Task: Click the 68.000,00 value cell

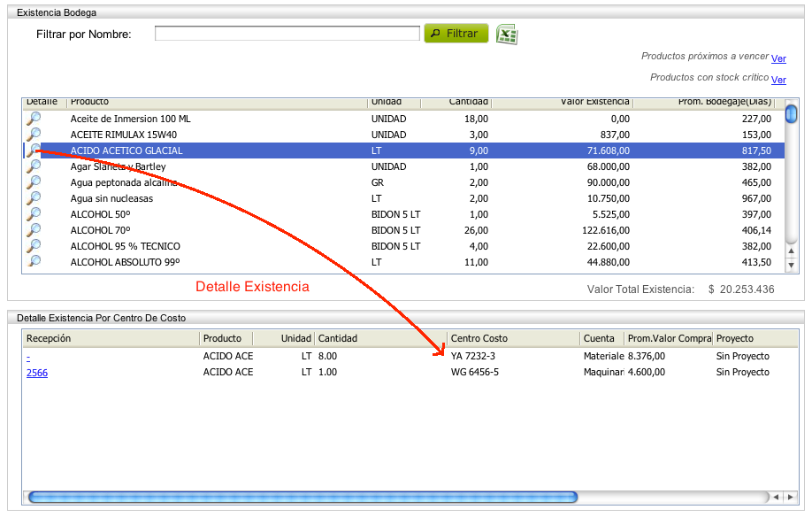Action: [609, 166]
